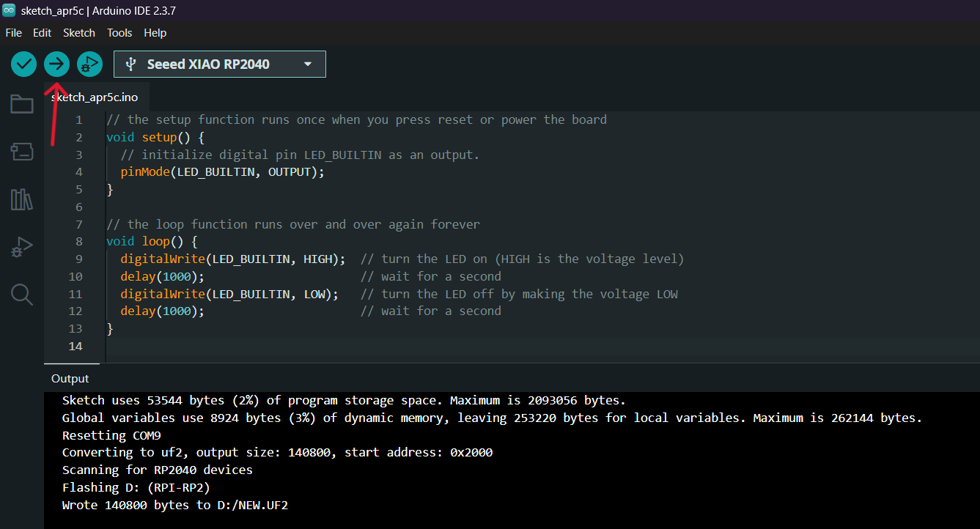The width and height of the screenshot is (980, 529).
Task: Open the Tools menu
Action: [x=119, y=33]
